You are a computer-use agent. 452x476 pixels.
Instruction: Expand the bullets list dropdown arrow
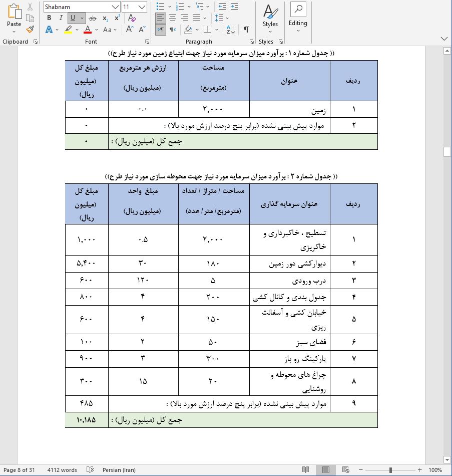coord(170,5)
